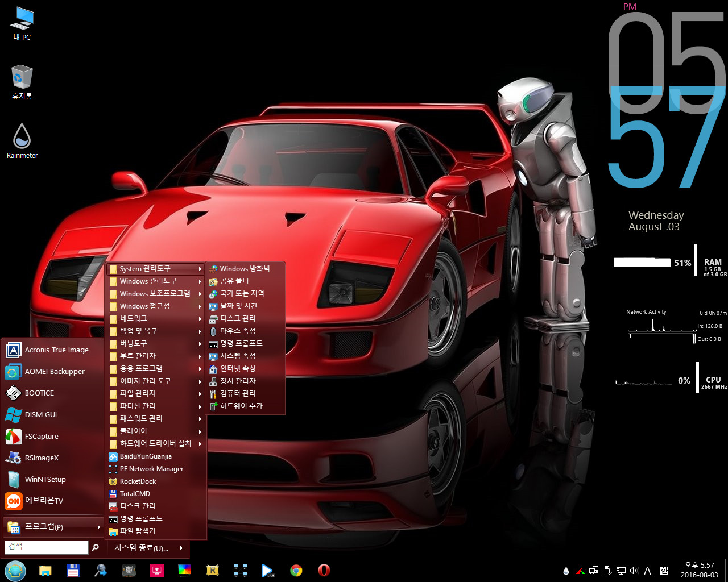
Task: Select the 휴지통 recycle bin desktop icon
Action: 22,82
